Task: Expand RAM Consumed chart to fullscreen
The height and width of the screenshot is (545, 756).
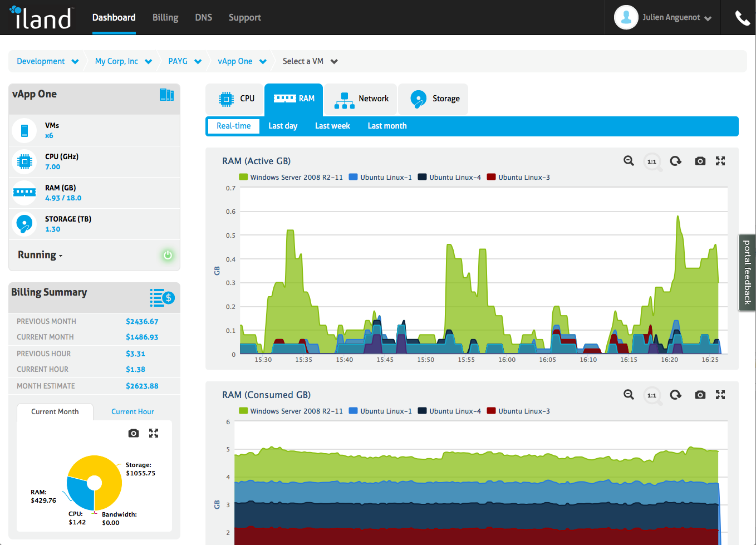Action: tap(720, 395)
